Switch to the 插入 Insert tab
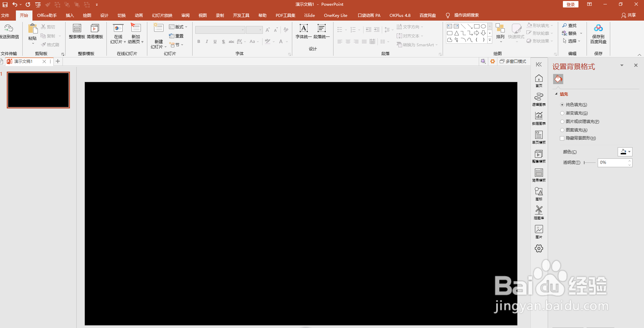This screenshot has width=644, height=328. (70, 16)
